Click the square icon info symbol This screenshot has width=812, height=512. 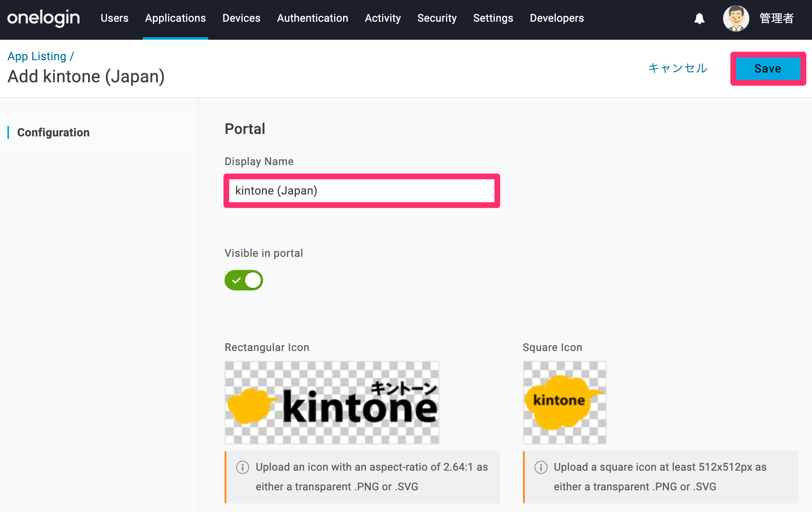coord(541,467)
